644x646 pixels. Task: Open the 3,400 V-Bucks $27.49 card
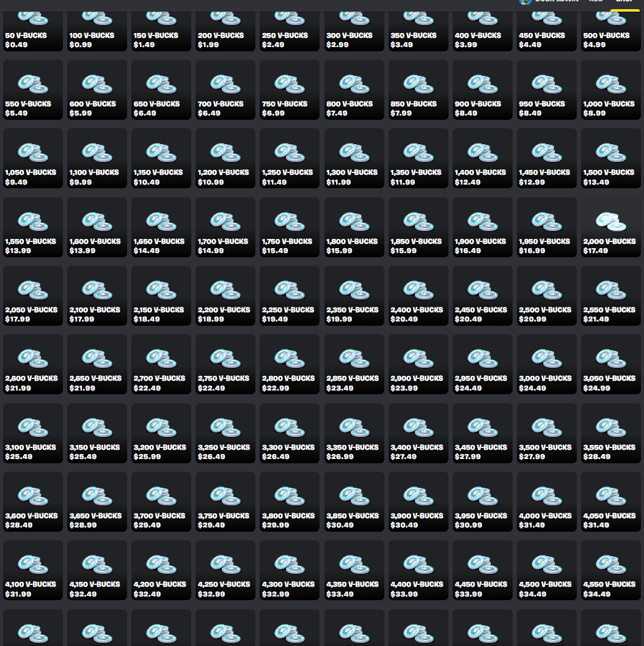point(419,433)
